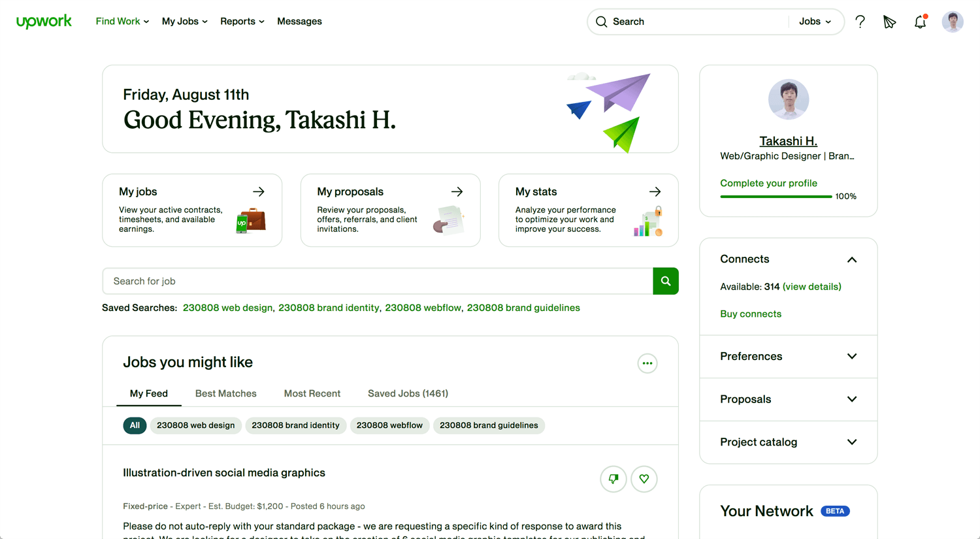980x539 pixels.
Task: Click the Upwork logo
Action: tap(44, 22)
